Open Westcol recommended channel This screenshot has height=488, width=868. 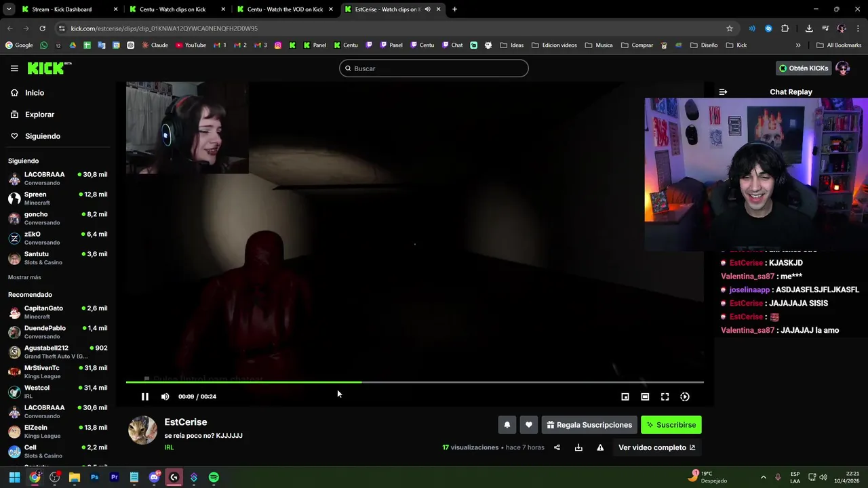click(58, 392)
